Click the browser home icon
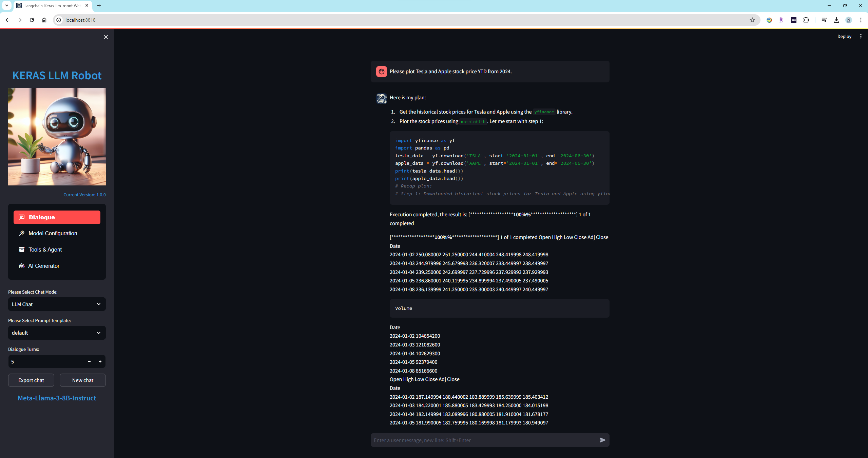 44,20
